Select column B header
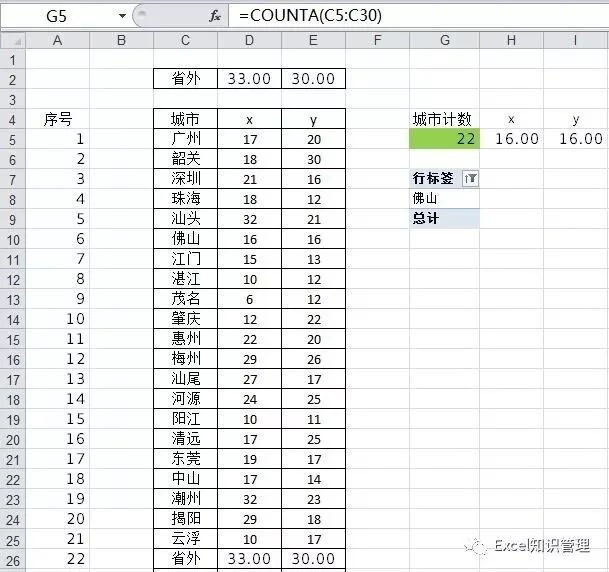The image size is (609, 572). point(122,40)
